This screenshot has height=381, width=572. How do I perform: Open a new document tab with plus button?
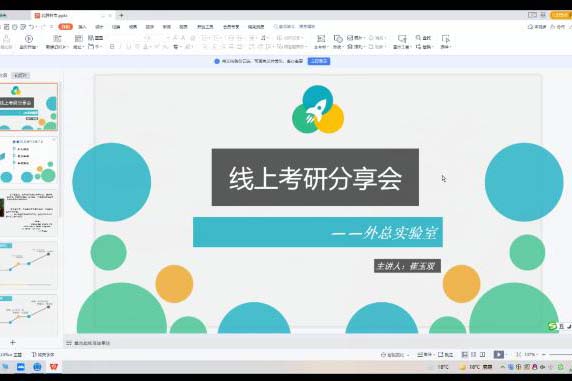121,15
